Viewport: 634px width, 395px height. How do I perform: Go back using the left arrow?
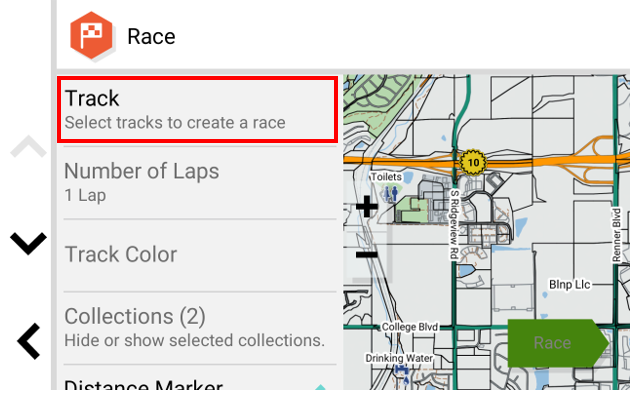(x=29, y=341)
